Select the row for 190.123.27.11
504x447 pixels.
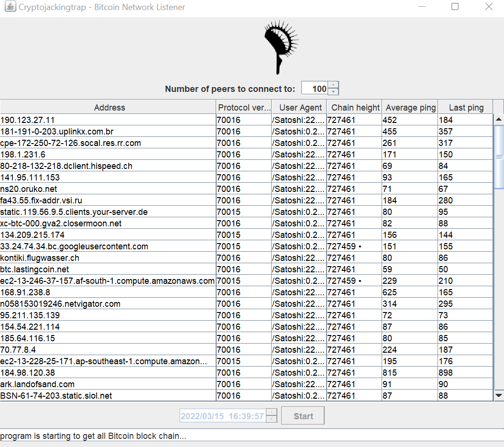tap(246, 120)
